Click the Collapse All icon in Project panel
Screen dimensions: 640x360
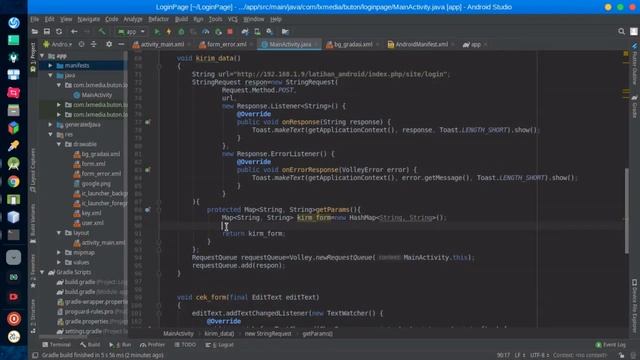93,44
